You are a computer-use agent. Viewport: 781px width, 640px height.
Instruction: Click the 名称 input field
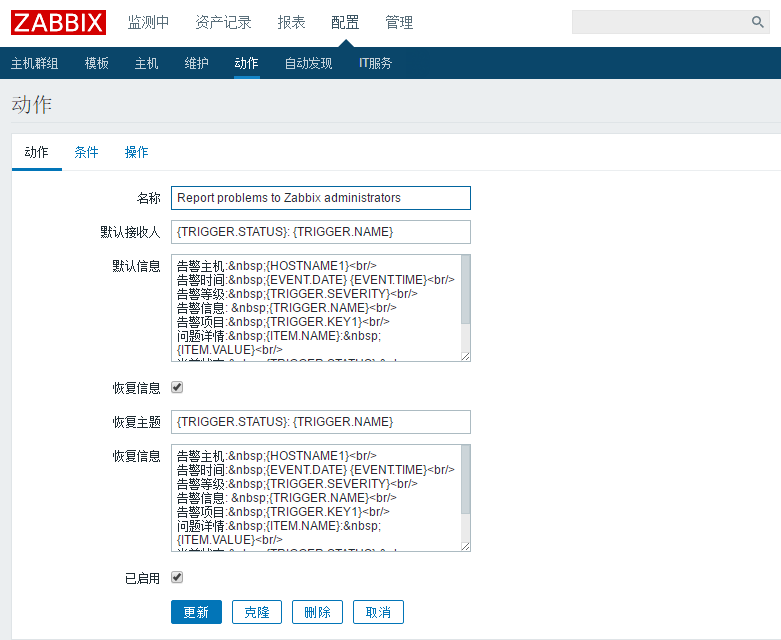pyautogui.click(x=321, y=198)
